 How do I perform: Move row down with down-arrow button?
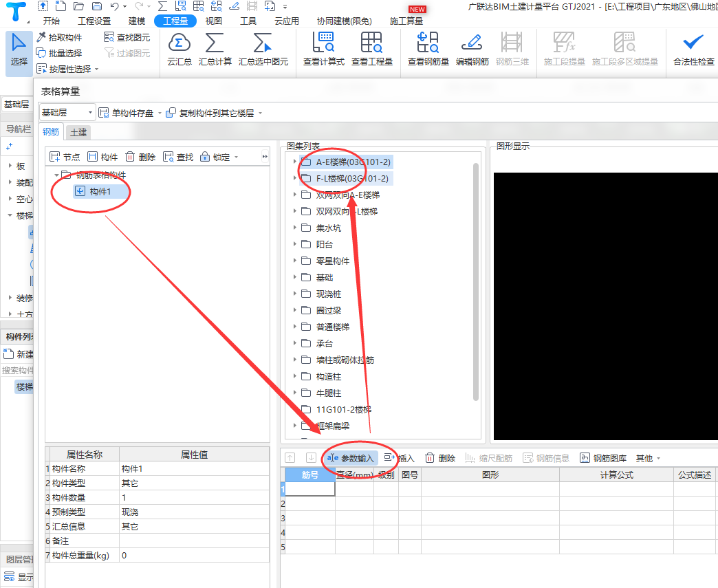pos(311,457)
